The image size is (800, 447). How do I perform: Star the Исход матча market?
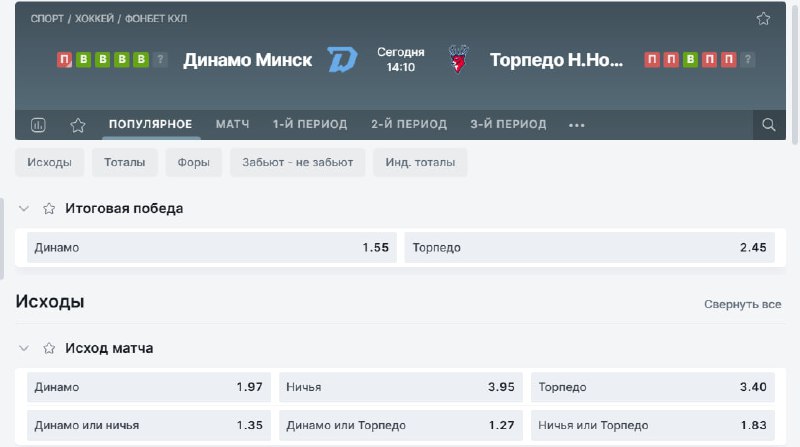(49, 348)
